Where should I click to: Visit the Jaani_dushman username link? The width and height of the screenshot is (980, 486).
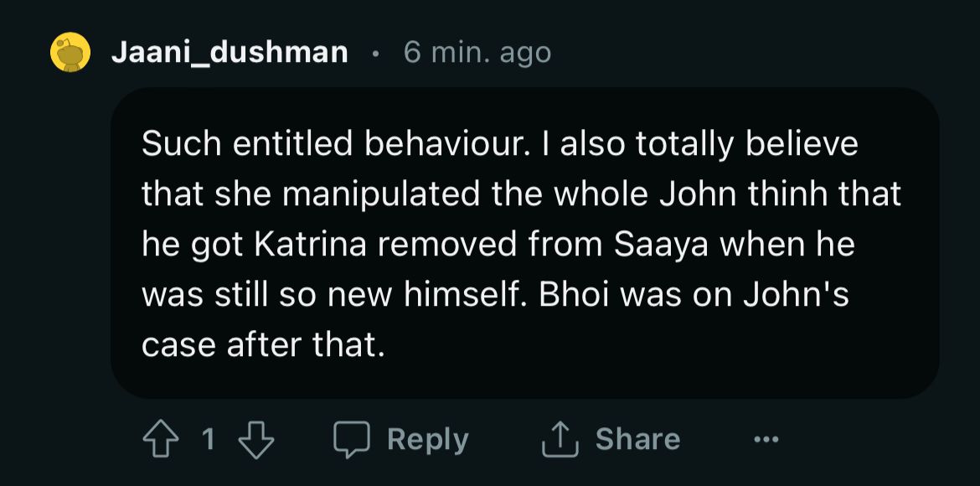coord(230,53)
